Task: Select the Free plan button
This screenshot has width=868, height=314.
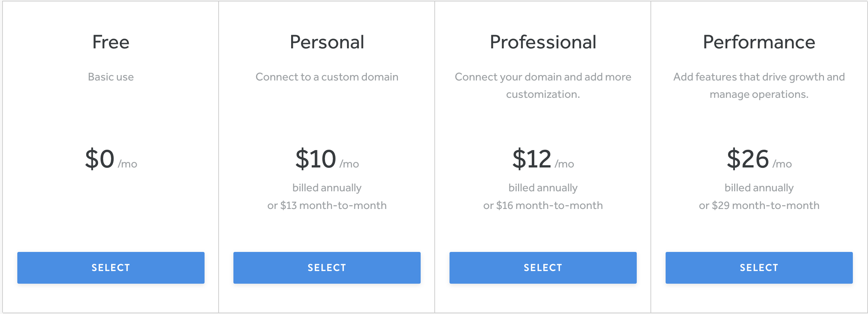Action: tap(111, 267)
